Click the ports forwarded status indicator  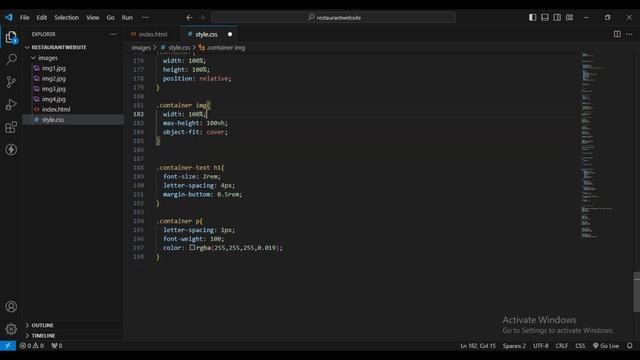point(57,346)
